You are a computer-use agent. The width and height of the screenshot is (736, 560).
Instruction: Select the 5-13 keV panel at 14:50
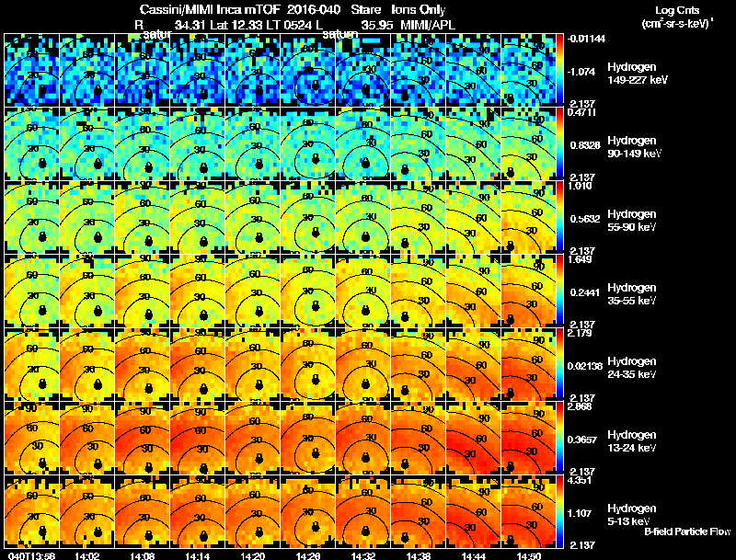click(x=528, y=511)
